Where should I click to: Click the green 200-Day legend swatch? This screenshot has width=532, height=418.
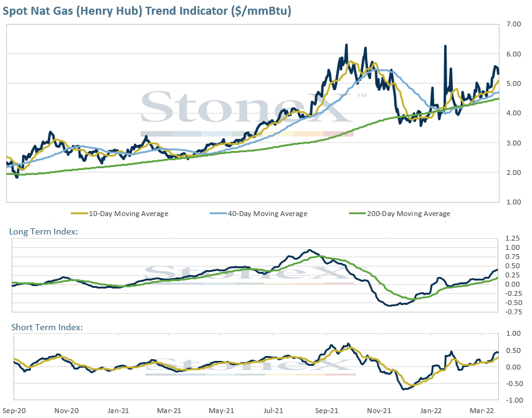coord(358,214)
